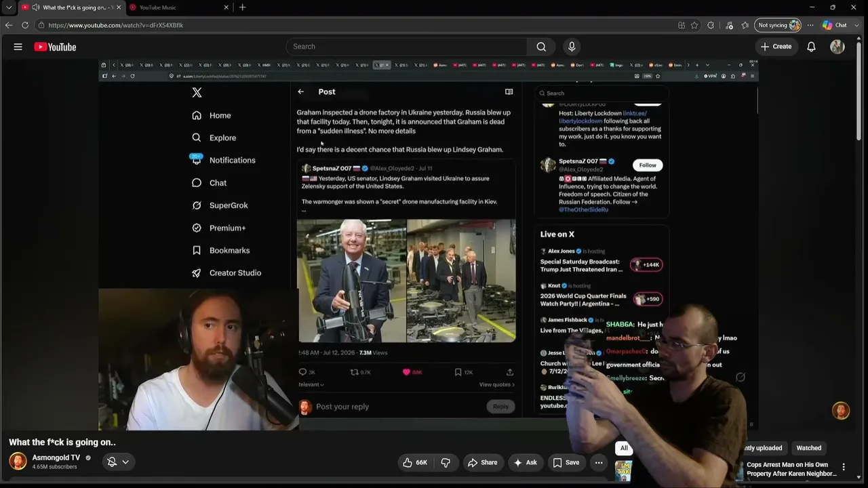
Task: Click the YouTube search magnifier button
Action: click(541, 47)
